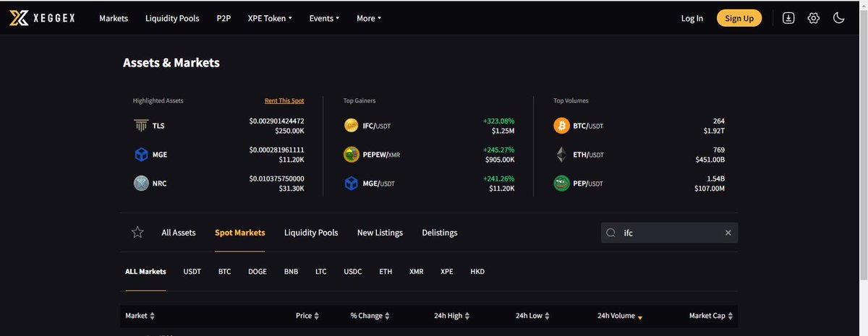
Task: Click the PEPEW +245.27% gain value
Action: coord(498,150)
